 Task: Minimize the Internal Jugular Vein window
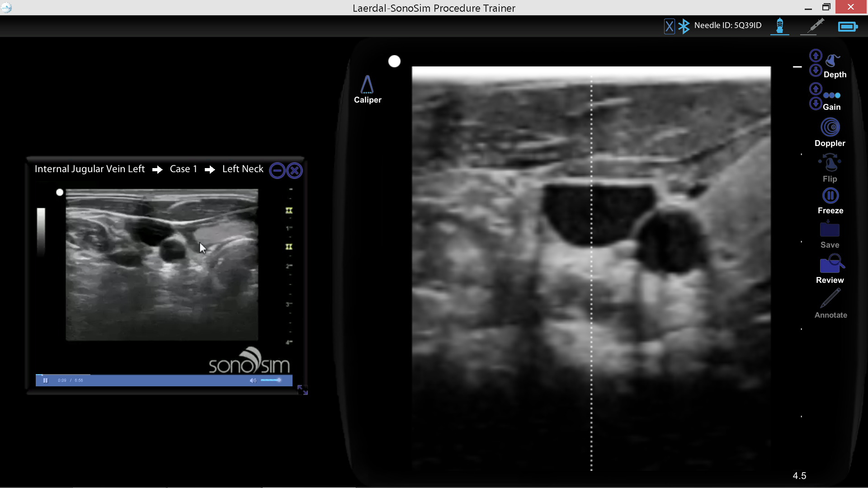tap(277, 170)
